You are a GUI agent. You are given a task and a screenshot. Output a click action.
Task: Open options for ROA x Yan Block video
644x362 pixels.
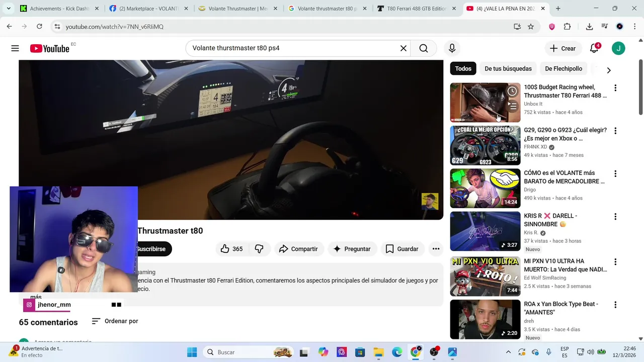pyautogui.click(x=615, y=305)
